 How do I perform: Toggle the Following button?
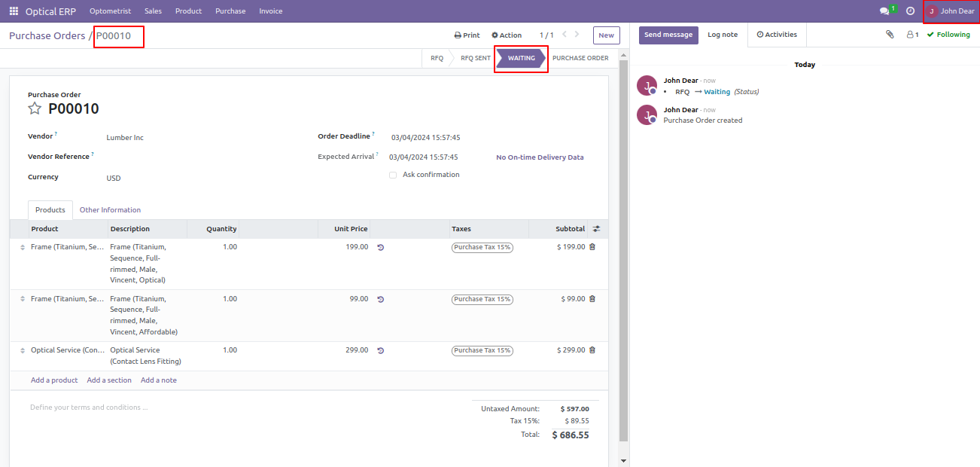click(948, 35)
